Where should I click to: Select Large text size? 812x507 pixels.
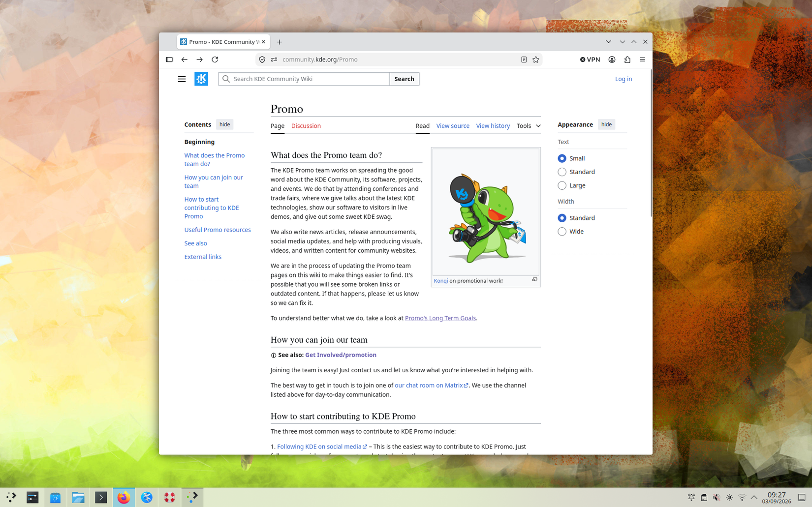(562, 185)
